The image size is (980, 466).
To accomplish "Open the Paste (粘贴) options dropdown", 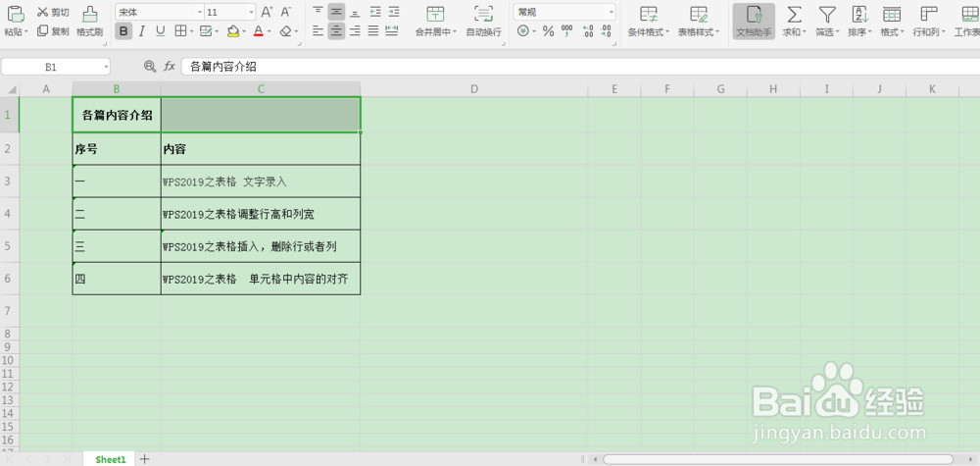I will pyautogui.click(x=16, y=32).
